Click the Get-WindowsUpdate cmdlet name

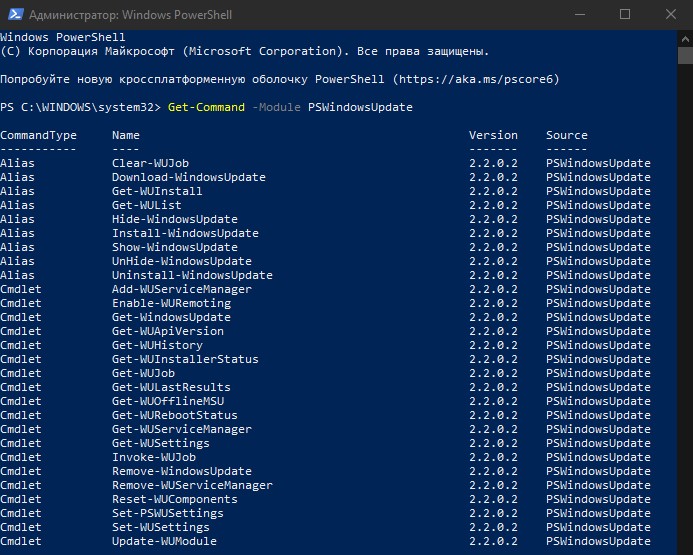tap(171, 317)
